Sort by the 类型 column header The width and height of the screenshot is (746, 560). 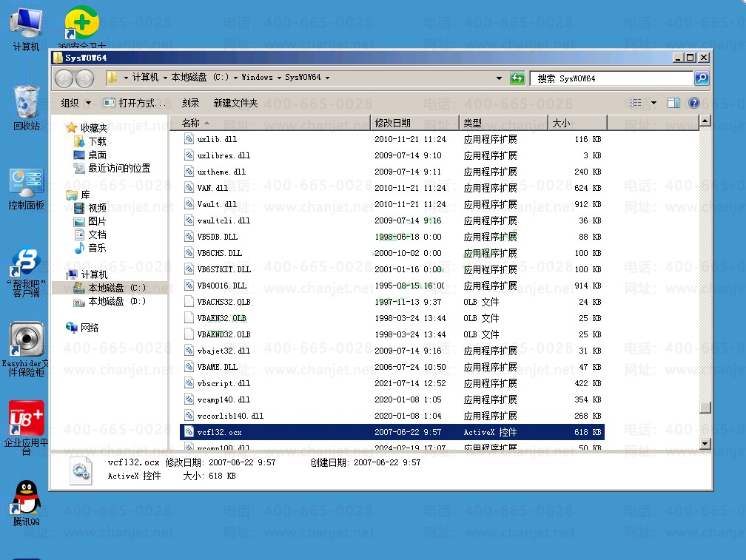pos(503,123)
